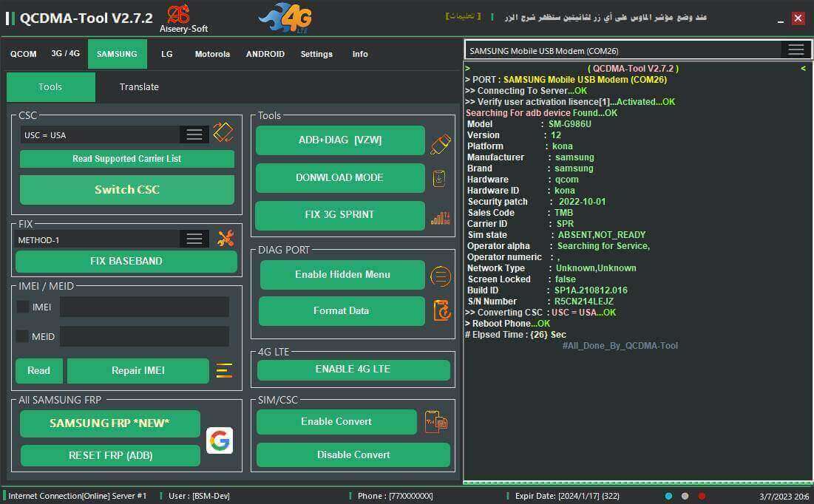Click the phone download icon beside DONWLOAD MODE
This screenshot has width=814, height=504.
pyautogui.click(x=439, y=179)
